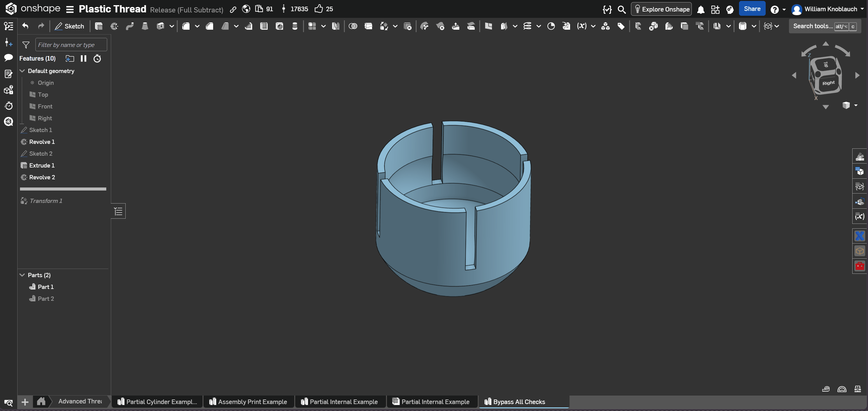868x411 pixels.
Task: Collapse the Default geometry group
Action: pyautogui.click(x=22, y=71)
